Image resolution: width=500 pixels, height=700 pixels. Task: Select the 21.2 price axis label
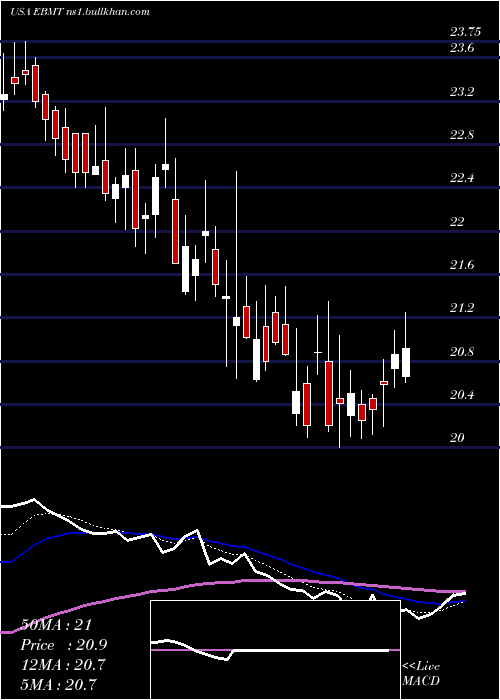[462, 308]
